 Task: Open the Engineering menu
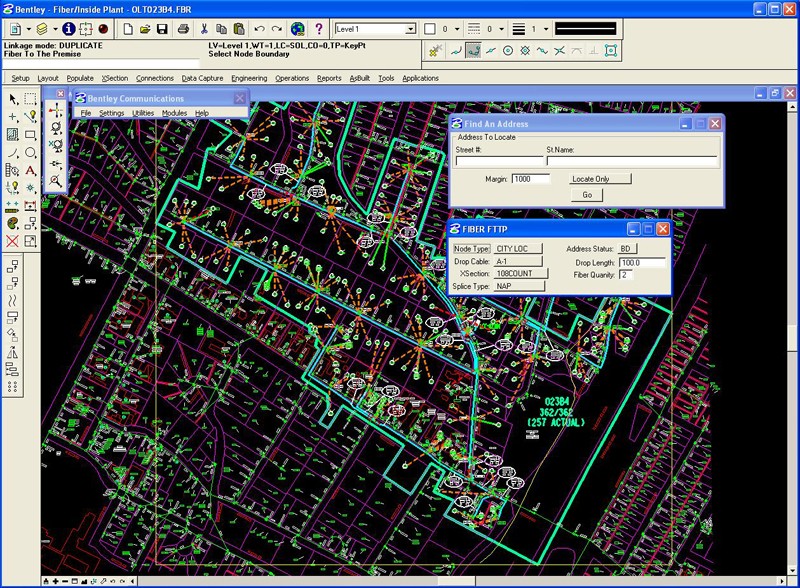click(x=249, y=78)
